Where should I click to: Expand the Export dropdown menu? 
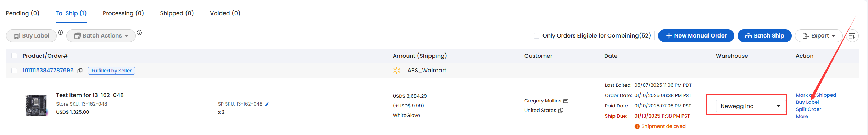[x=819, y=36]
